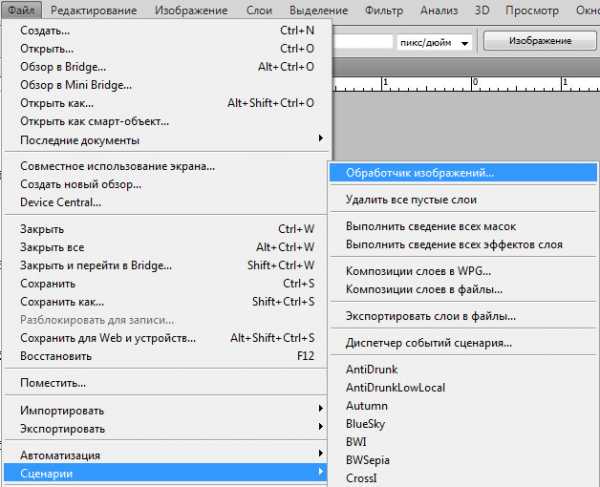Select Обзор в Bridge...
This screenshot has height=487, width=600.
tap(167, 67)
